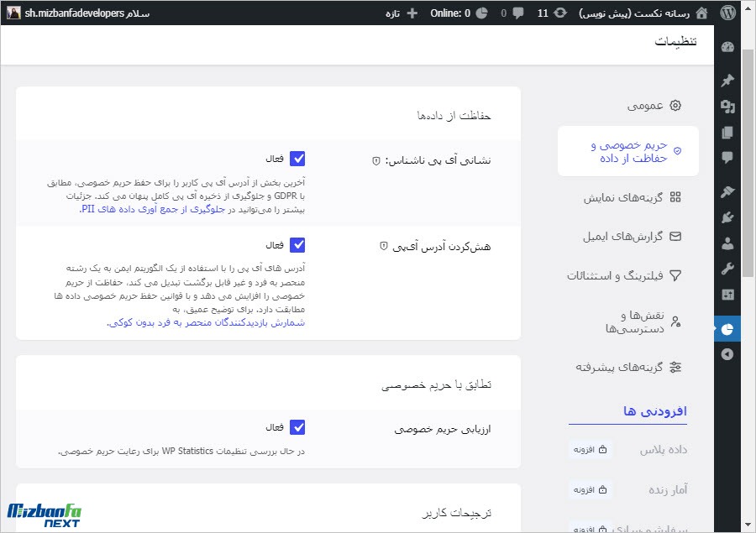The image size is (756, 533).
Task: Open Dashboard gauge icon in sidebar
Action: [727, 47]
